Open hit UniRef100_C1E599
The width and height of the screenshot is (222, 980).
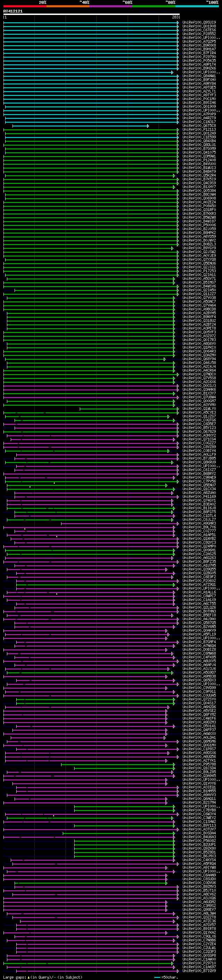pos(199,137)
